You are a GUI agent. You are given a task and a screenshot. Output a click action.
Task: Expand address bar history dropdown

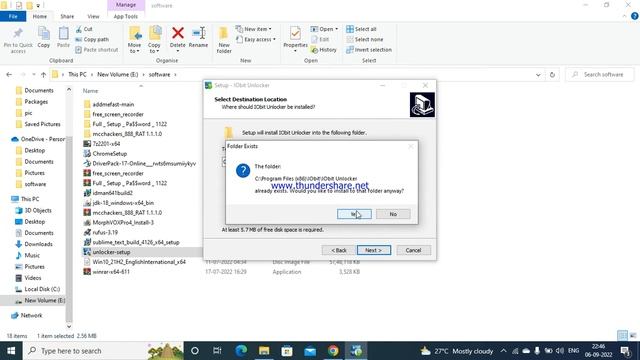coord(538,75)
